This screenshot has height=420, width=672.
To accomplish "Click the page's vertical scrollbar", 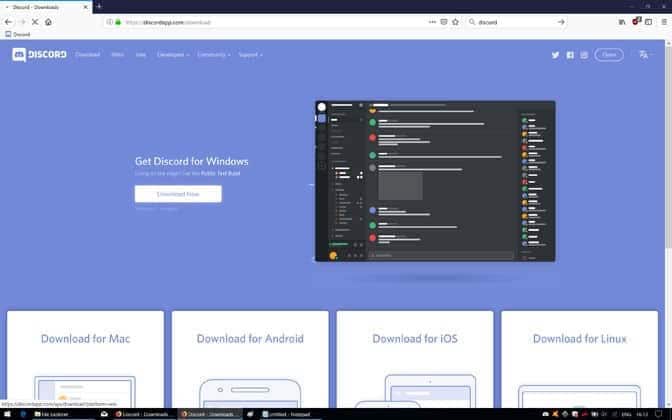I will click(668, 146).
